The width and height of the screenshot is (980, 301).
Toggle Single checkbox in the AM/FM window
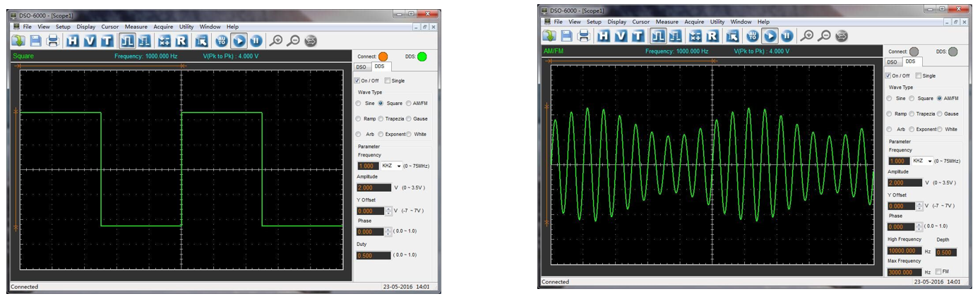[919, 75]
